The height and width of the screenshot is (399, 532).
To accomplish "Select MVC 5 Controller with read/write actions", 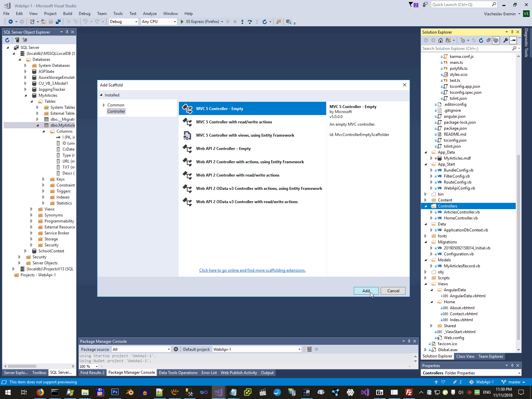I will tap(252, 122).
